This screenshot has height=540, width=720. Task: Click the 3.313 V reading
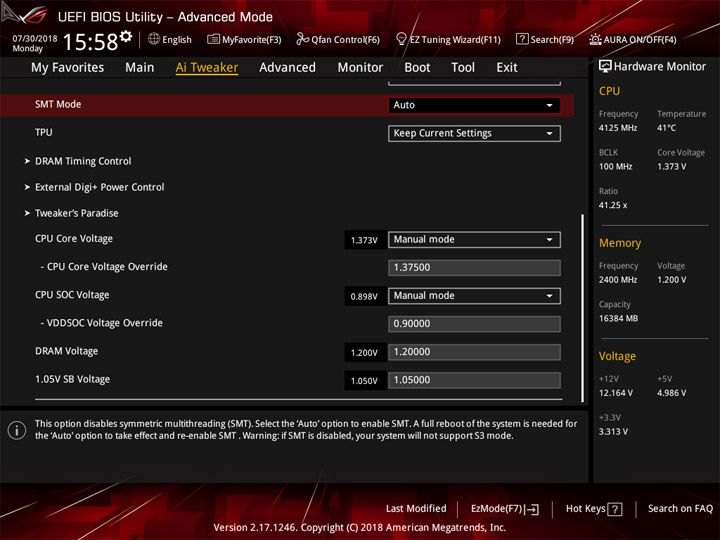pyautogui.click(x=613, y=432)
